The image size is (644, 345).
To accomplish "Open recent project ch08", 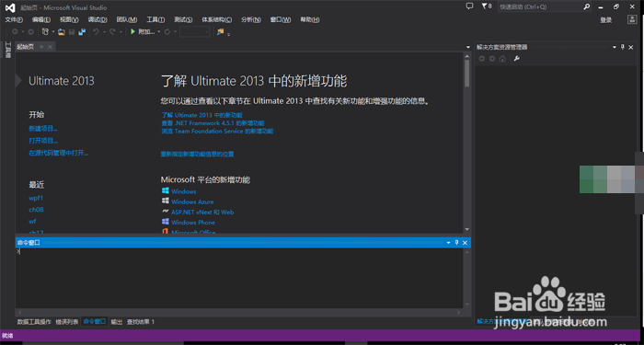I will click(x=36, y=210).
